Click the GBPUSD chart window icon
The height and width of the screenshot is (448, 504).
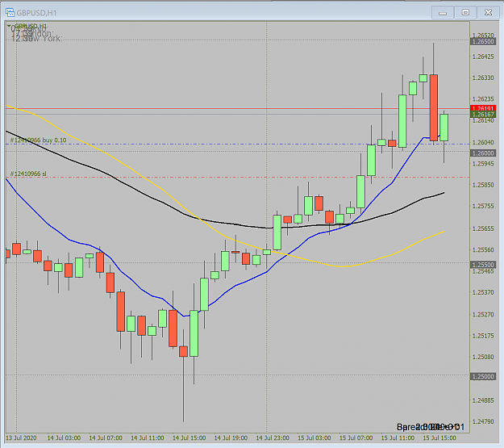click(10, 13)
